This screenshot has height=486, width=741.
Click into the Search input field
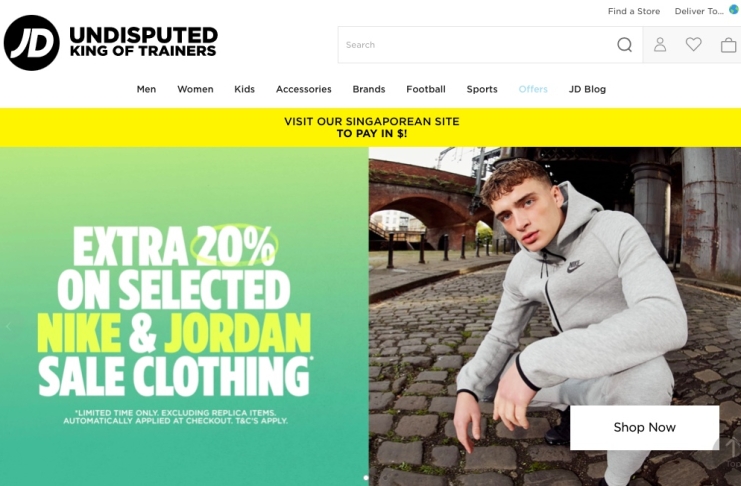(476, 45)
